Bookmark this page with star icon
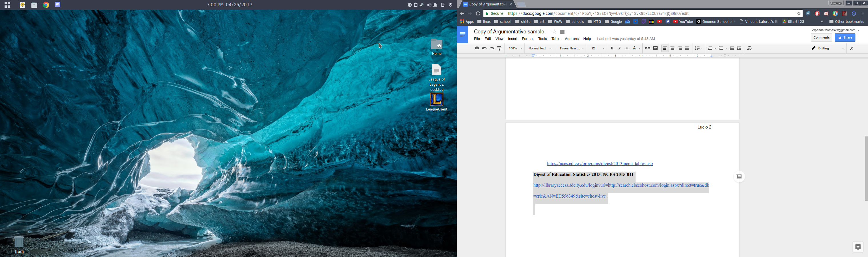This screenshot has width=868, height=257. tap(799, 13)
